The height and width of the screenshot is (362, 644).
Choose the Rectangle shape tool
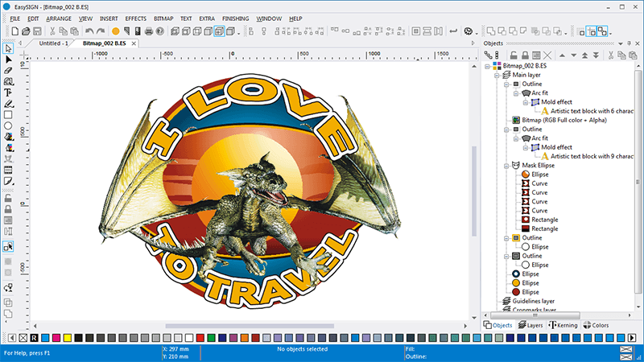[x=9, y=115]
